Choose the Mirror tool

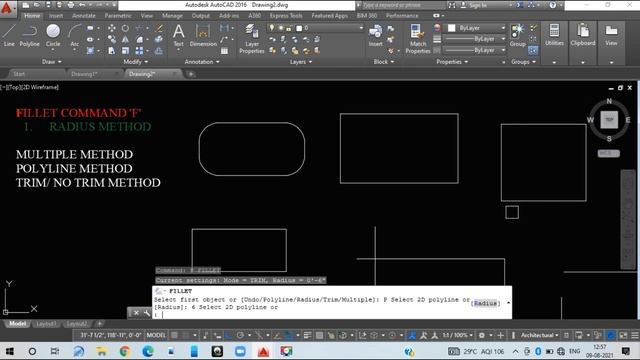click(125, 40)
